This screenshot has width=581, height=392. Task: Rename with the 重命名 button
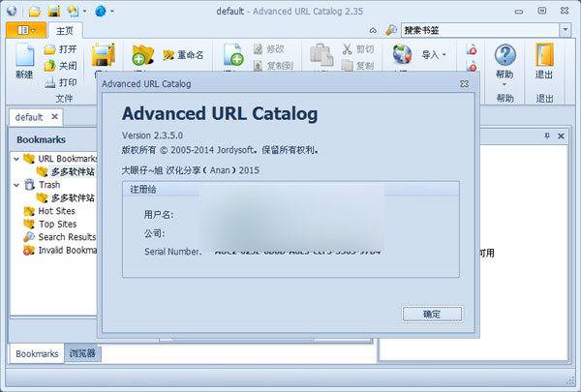click(183, 55)
